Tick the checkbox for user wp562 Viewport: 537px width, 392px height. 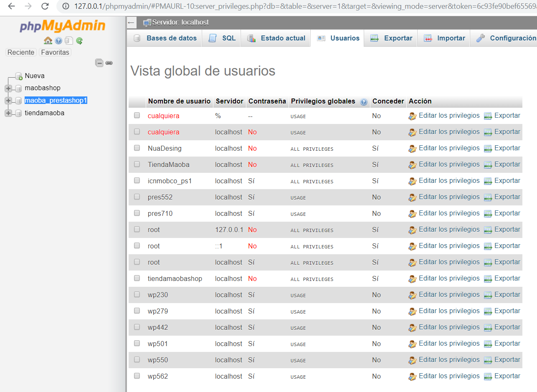coord(137,376)
